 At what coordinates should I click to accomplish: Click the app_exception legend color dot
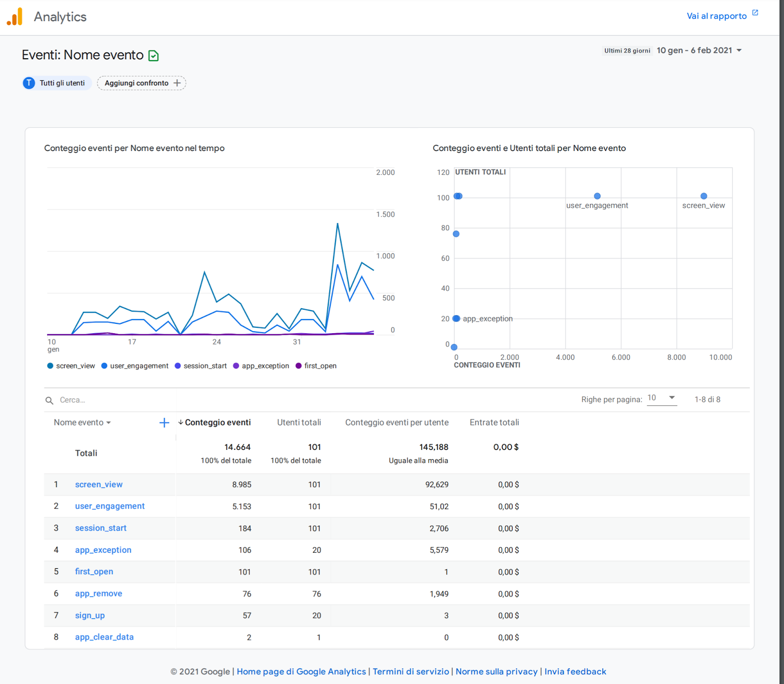(x=236, y=366)
